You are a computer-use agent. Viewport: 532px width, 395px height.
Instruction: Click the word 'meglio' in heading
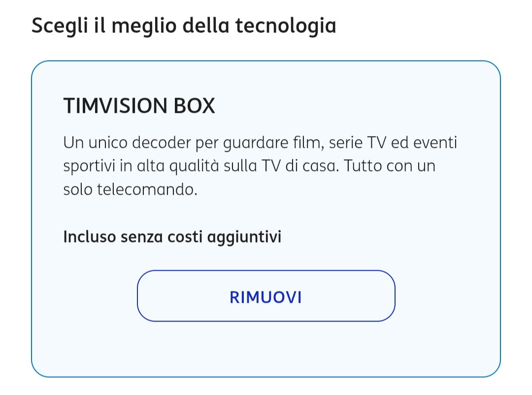point(143,26)
